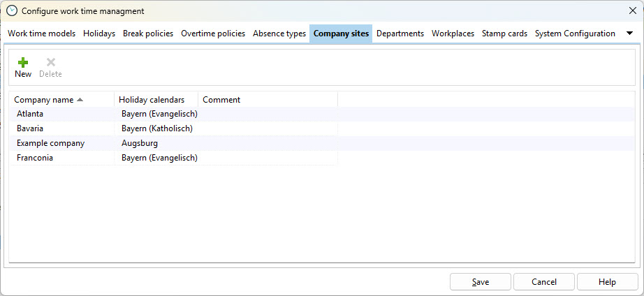Sort by Company name column header
This screenshot has width=644, height=296.
click(x=48, y=100)
